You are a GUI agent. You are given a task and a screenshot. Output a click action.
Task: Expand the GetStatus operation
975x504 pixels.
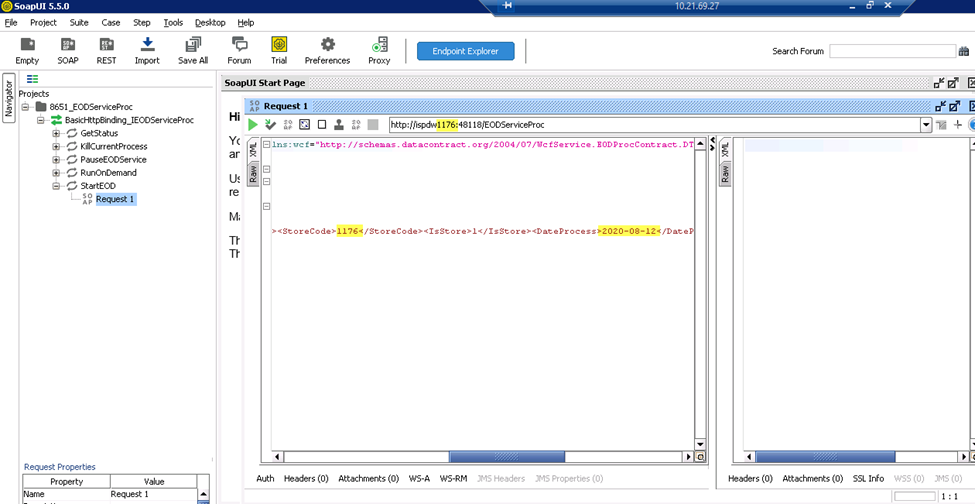(x=56, y=133)
